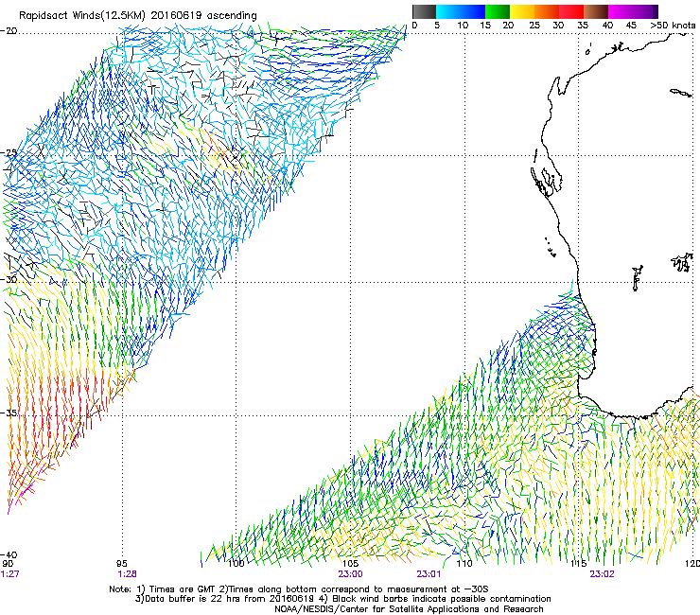Viewport: 700px width, 615px height.
Task: Click the 'Rapidscat Winds(12.5KM) 20160619 ascending' title
Action: [138, 16]
